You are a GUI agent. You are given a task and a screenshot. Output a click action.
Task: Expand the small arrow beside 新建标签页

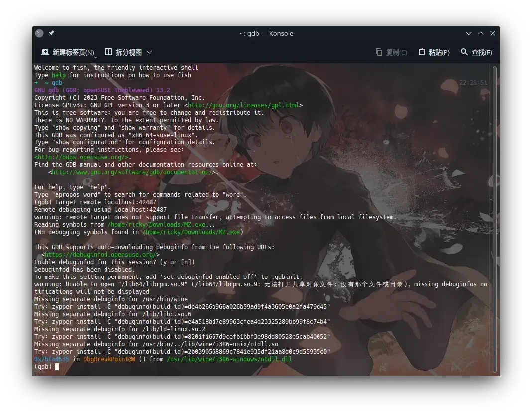point(95,57)
